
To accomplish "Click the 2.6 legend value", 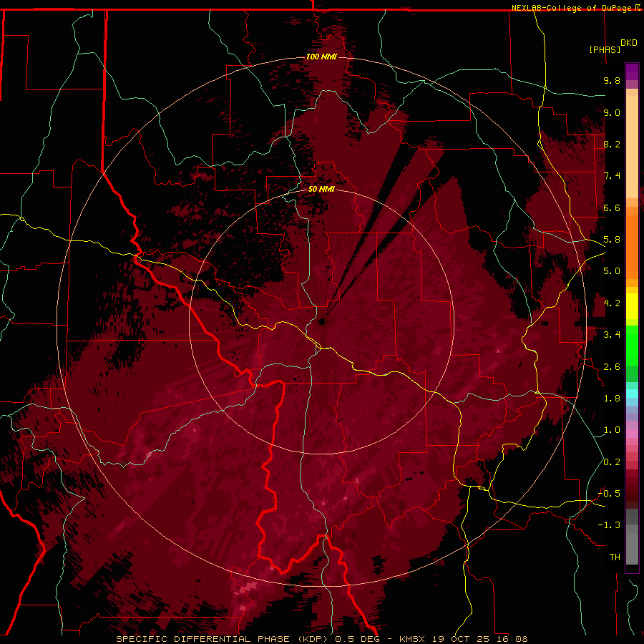I will coord(612,367).
